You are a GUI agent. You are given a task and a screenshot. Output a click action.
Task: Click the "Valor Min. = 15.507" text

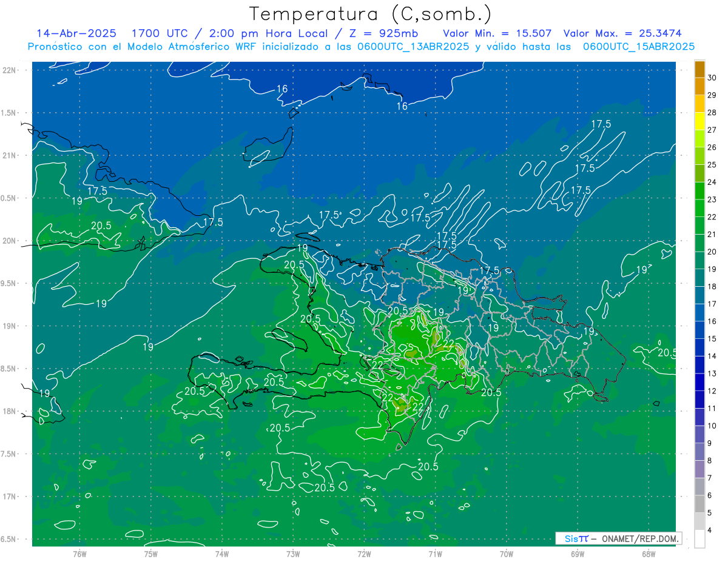[x=497, y=33]
